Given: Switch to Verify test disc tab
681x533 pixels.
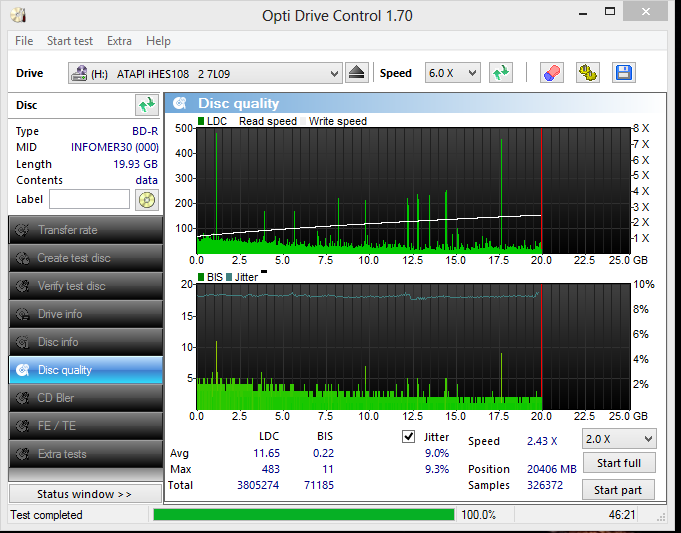Looking at the screenshot, I should coord(86,286).
